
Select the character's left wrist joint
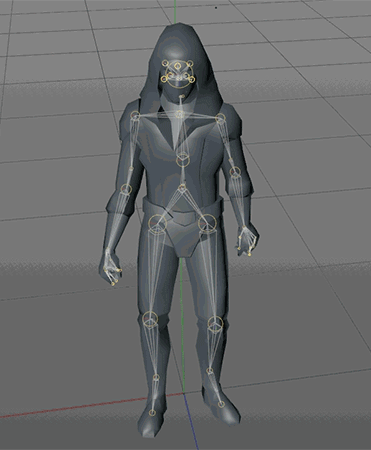[244, 228]
